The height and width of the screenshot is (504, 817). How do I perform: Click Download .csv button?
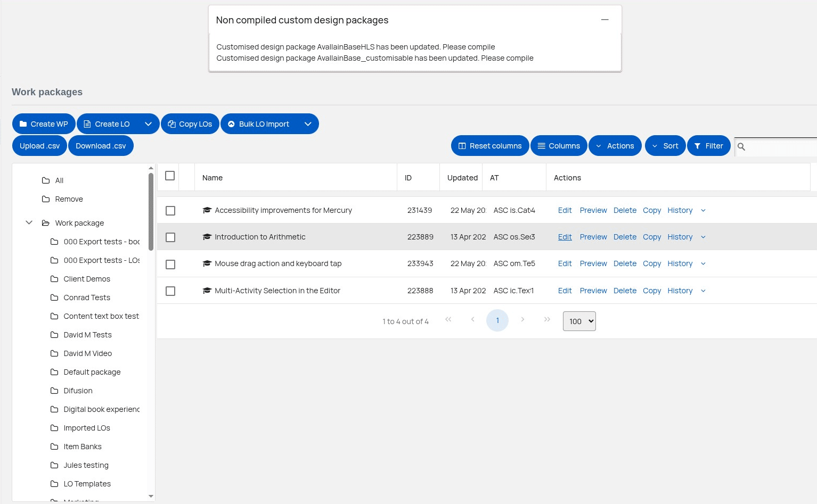pos(101,146)
